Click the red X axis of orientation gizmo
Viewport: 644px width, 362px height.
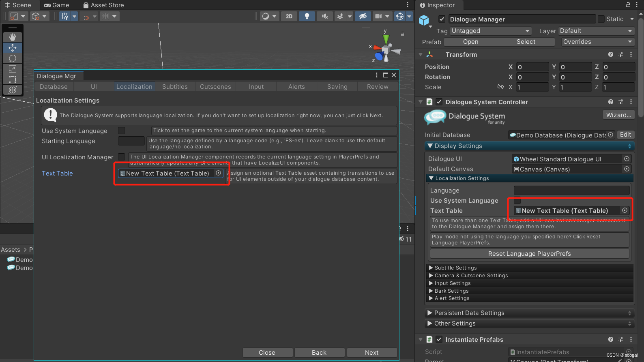(377, 48)
